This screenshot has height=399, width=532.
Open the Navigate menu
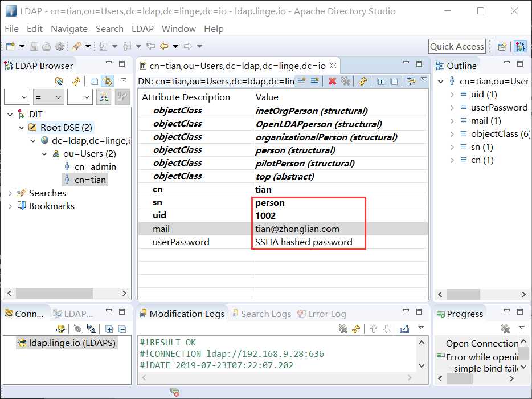pos(69,29)
